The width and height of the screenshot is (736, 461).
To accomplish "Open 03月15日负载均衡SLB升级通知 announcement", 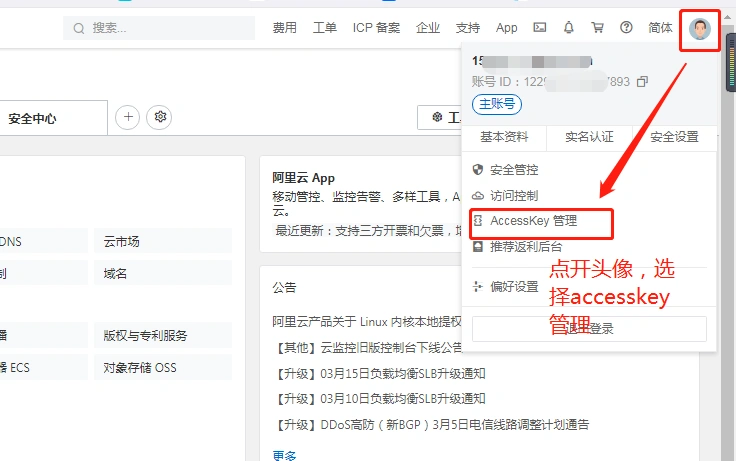I will click(379, 374).
